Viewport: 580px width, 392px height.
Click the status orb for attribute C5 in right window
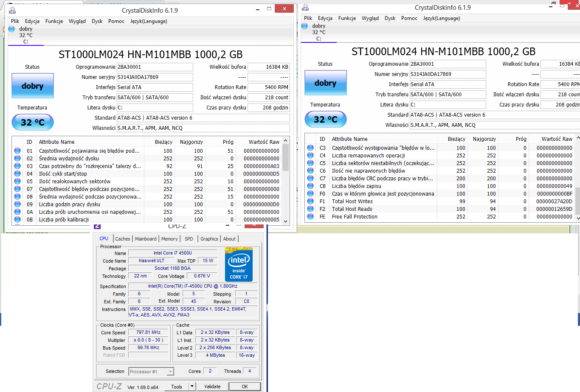[310, 163]
